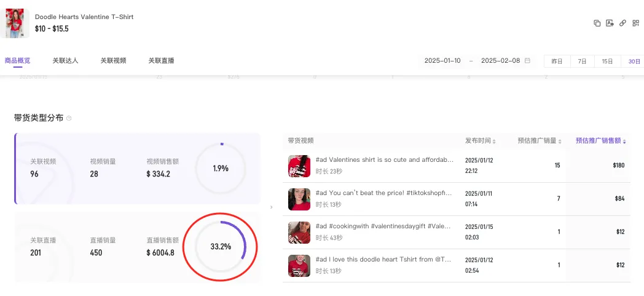Click the end date 2025-02-08 field
The image size is (644, 296).
coord(500,60)
